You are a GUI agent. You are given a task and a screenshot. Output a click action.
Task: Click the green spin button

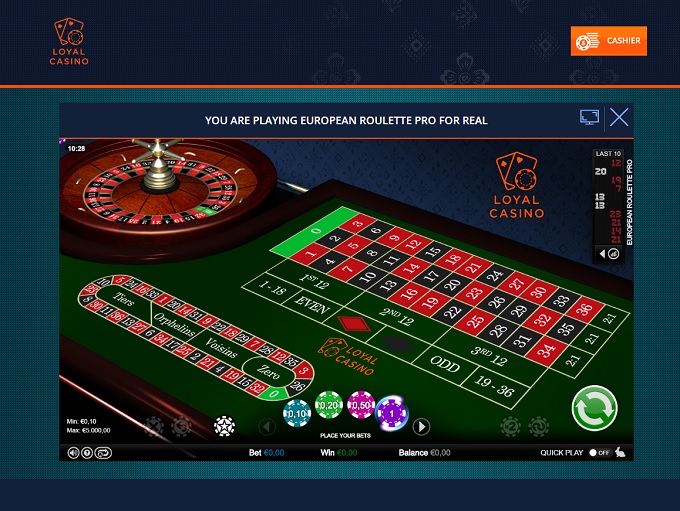(595, 408)
